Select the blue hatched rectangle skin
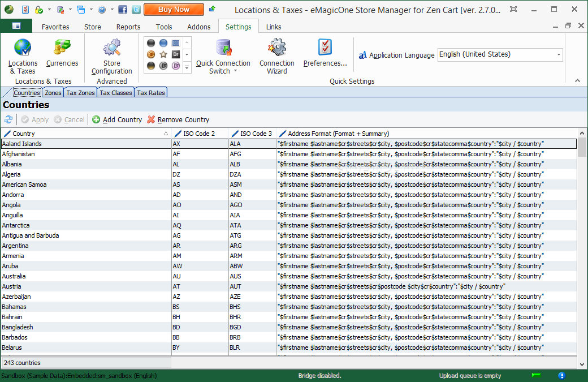 pyautogui.click(x=175, y=43)
